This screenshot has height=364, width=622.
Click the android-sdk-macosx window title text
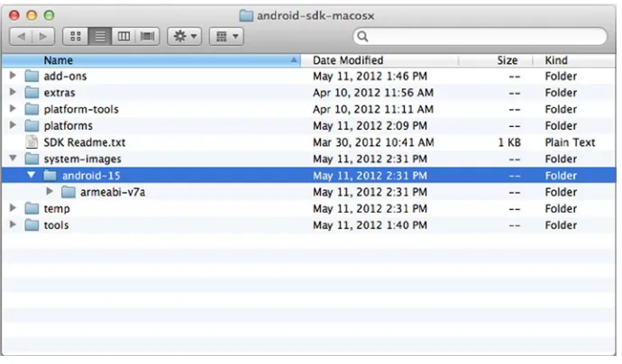[x=316, y=16]
